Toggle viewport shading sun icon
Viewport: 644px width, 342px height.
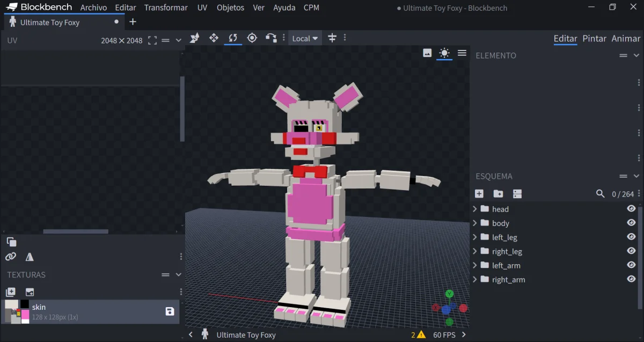click(x=444, y=53)
